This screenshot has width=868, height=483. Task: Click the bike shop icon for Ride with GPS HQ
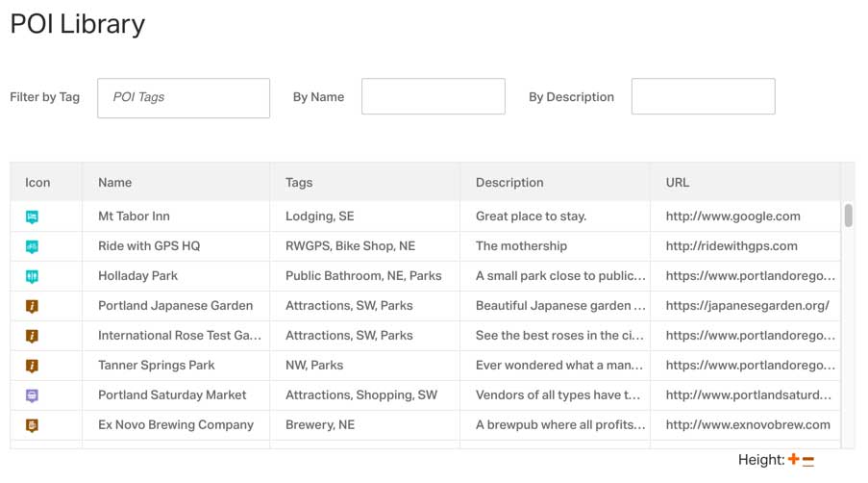tap(32, 246)
